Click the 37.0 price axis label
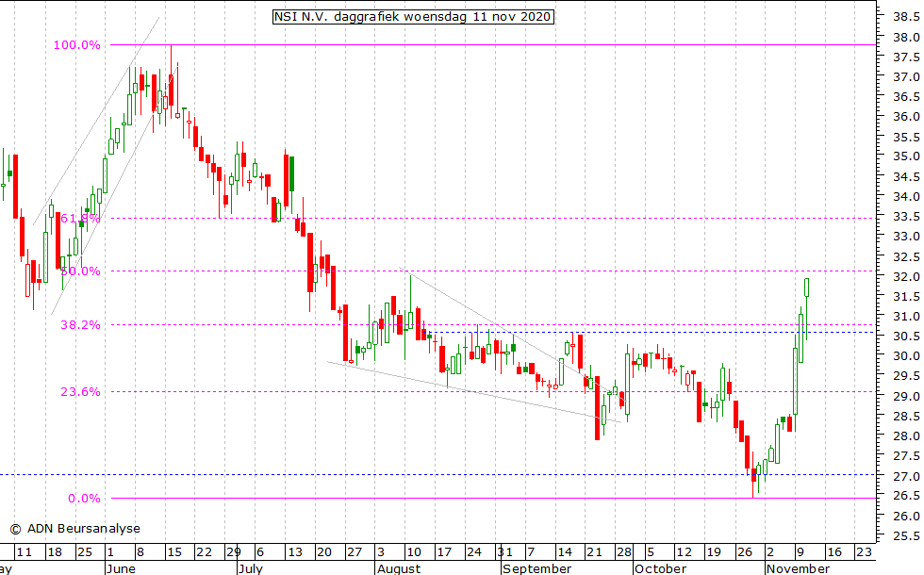The image size is (924, 575). 906,76
